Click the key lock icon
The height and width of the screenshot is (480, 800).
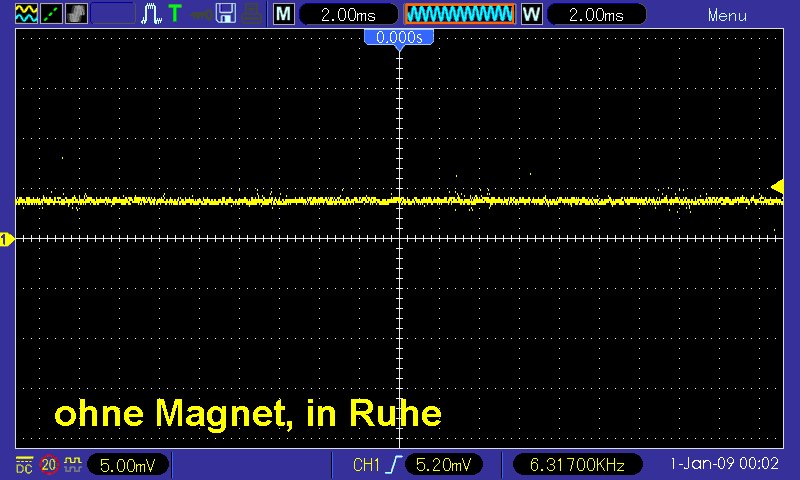(x=201, y=14)
